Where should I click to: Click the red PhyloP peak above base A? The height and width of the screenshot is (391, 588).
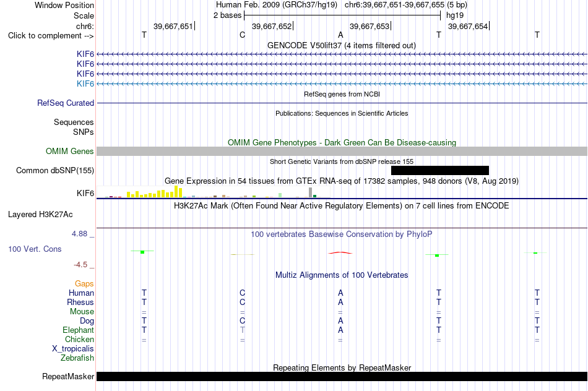[x=340, y=252]
